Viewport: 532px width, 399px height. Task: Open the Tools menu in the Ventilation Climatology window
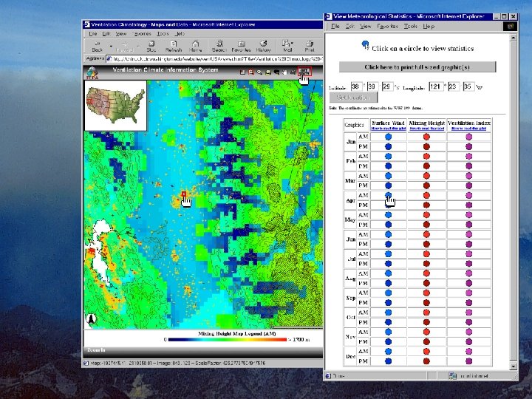163,33
